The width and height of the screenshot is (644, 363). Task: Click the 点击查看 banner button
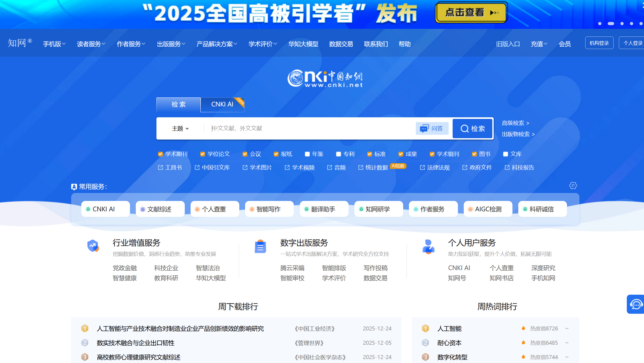(x=471, y=12)
